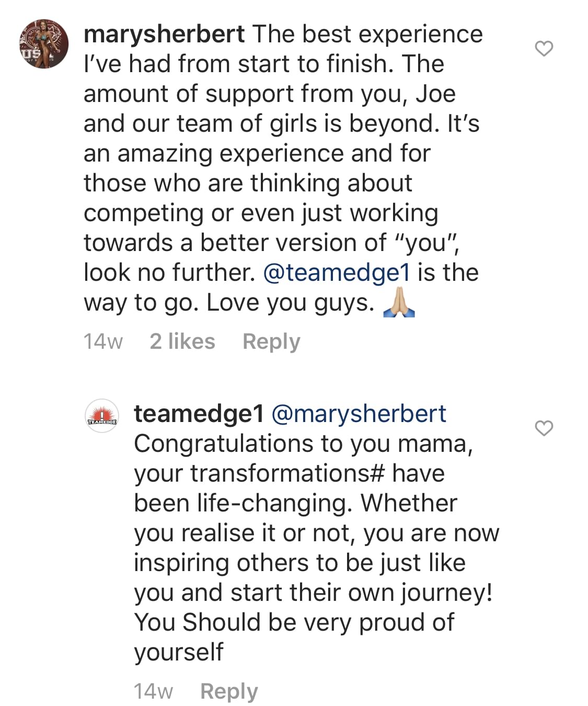Click 'The best experience' opening text
This screenshot has height=706, width=588.
368,35
